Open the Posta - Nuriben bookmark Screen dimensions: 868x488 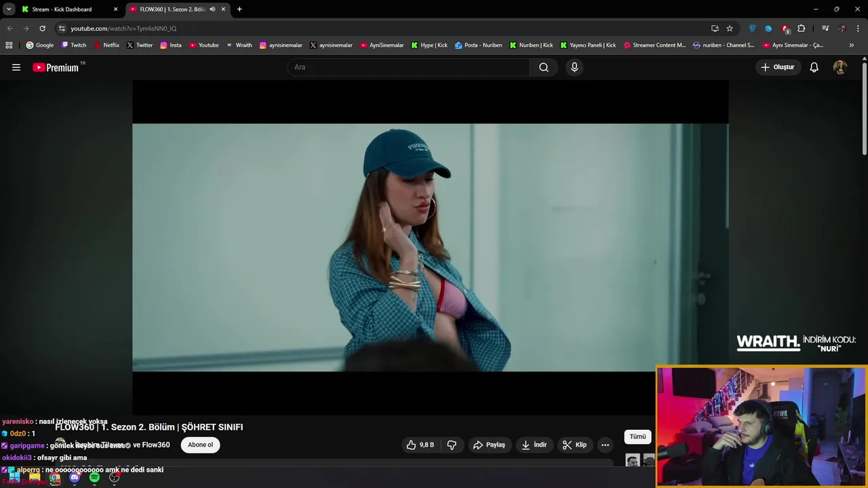pos(479,45)
